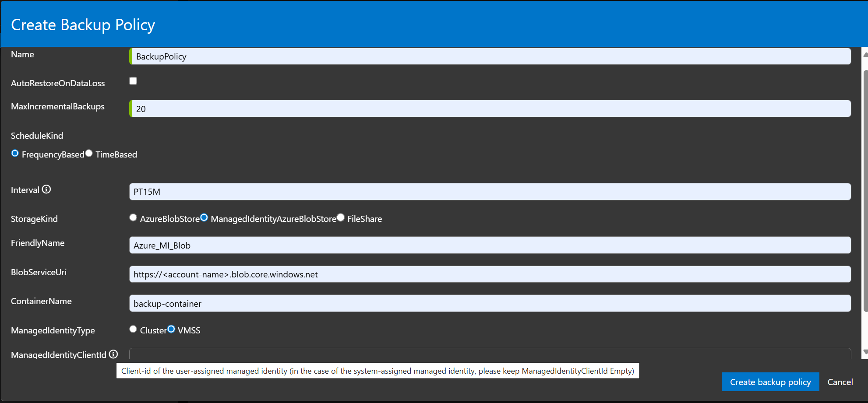Click the Create backup policy button
Screen dimensions: 868x403
coord(770,382)
